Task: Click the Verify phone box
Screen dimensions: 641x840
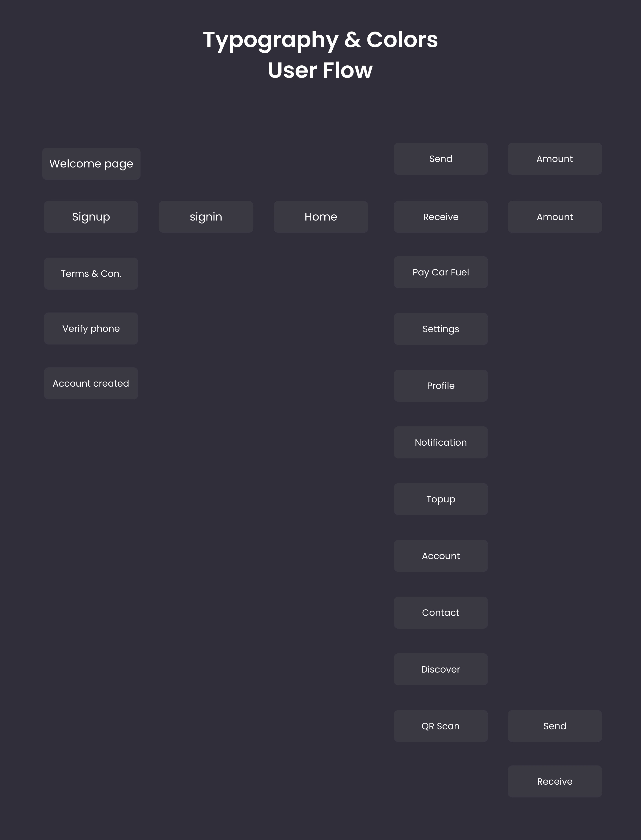Action: point(91,328)
